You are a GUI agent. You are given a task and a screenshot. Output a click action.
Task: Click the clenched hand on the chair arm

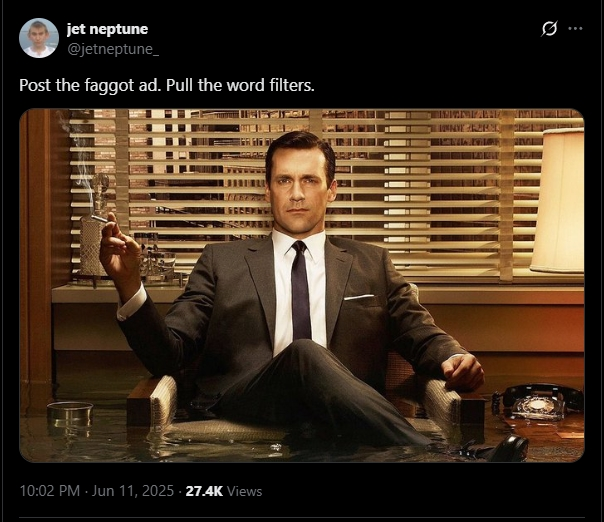[464, 373]
